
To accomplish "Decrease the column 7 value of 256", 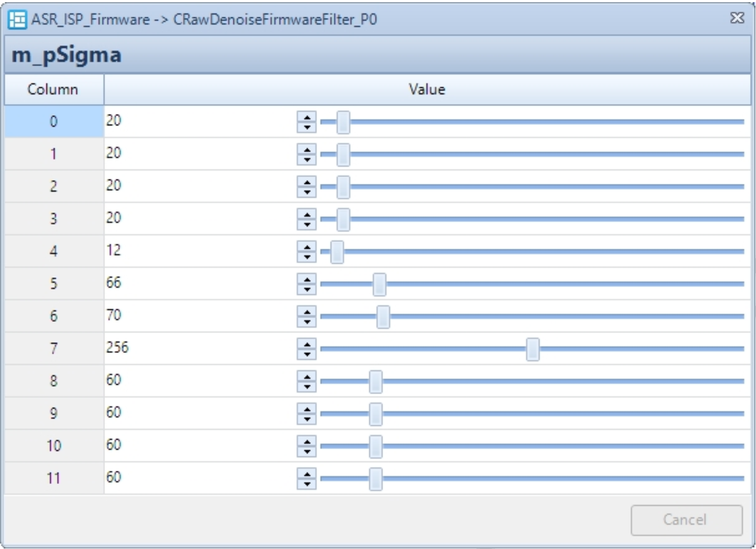I will pos(307,353).
